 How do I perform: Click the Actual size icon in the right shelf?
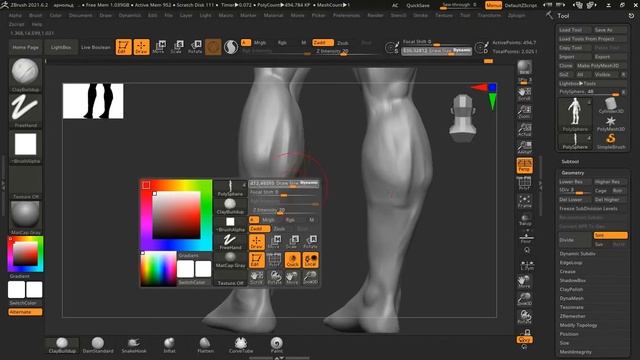click(524, 129)
